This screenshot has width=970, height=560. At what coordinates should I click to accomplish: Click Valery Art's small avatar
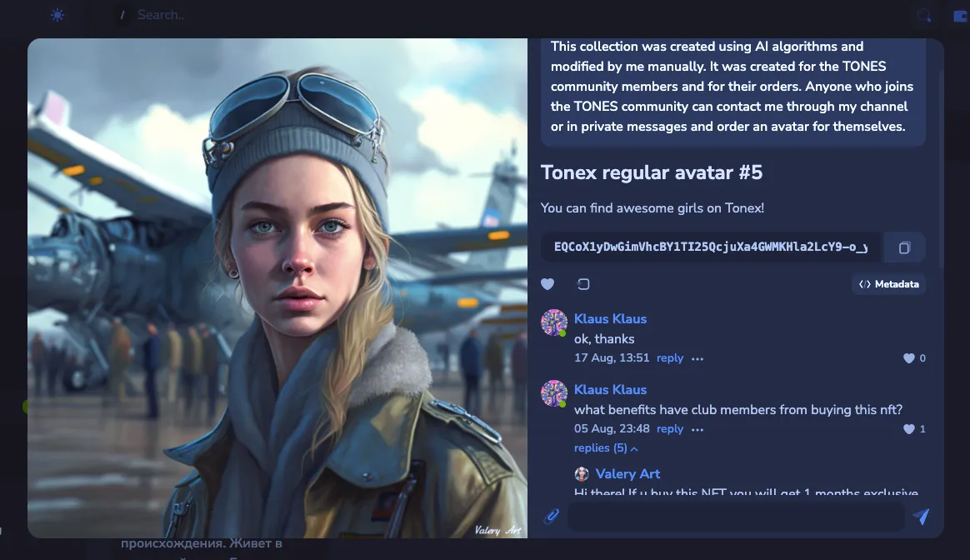tap(582, 474)
